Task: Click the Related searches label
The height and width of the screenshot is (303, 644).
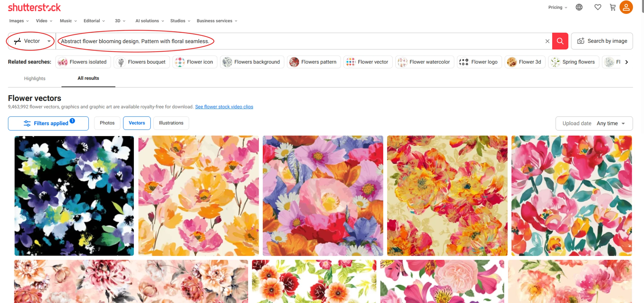Action: coord(29,62)
